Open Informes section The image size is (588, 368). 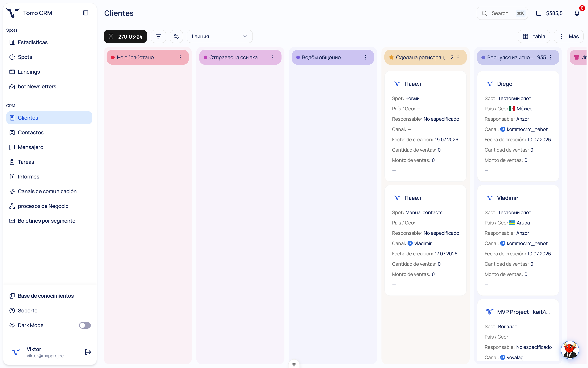(49, 177)
